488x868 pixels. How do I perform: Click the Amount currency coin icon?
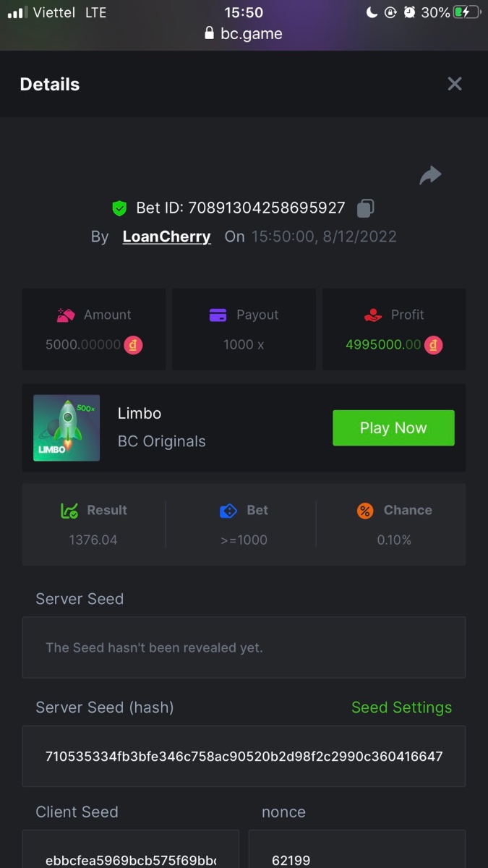(133, 345)
